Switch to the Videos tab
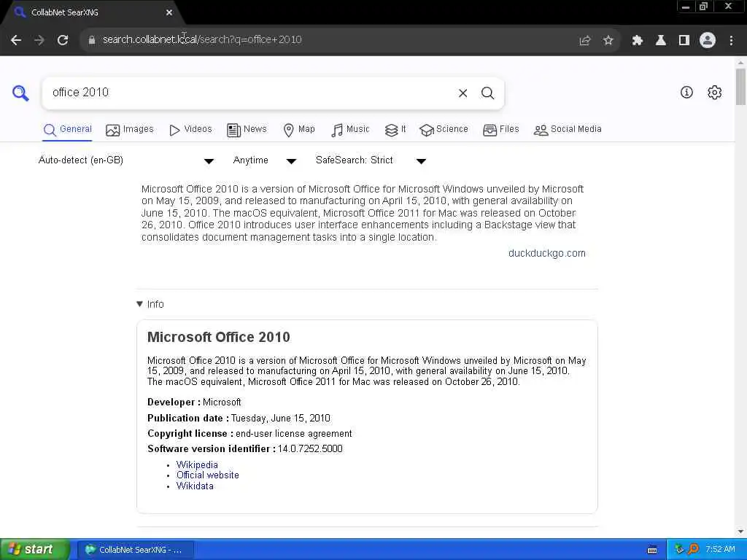The width and height of the screenshot is (747, 560). pyautogui.click(x=190, y=130)
